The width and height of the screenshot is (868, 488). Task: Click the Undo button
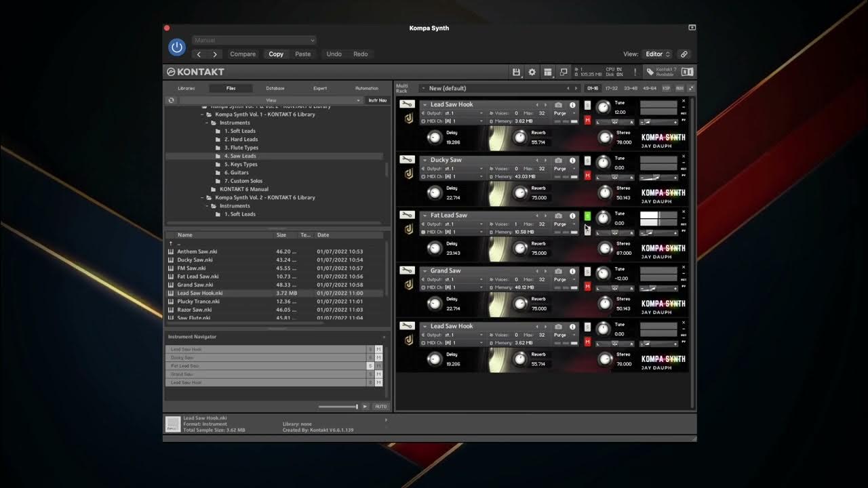[334, 54]
